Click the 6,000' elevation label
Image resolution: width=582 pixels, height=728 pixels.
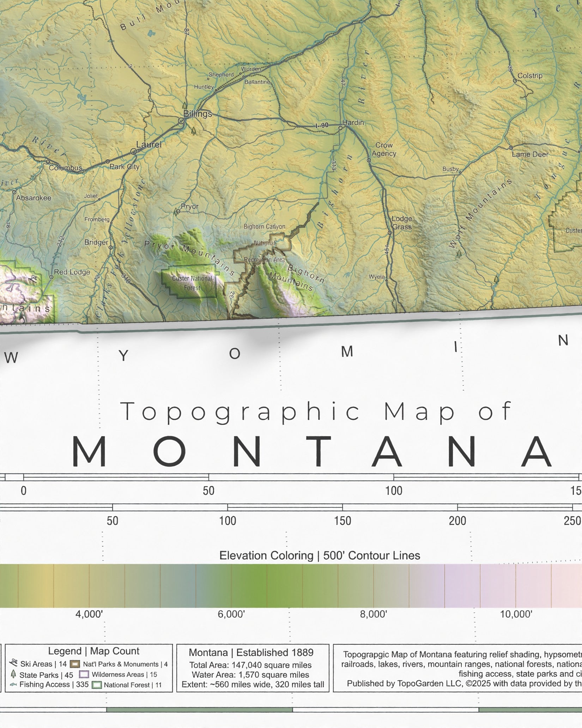click(231, 614)
